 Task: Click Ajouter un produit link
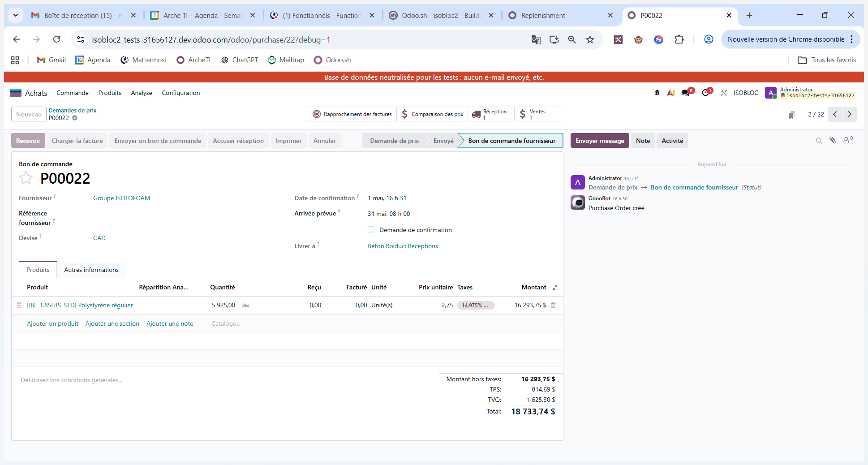[52, 323]
